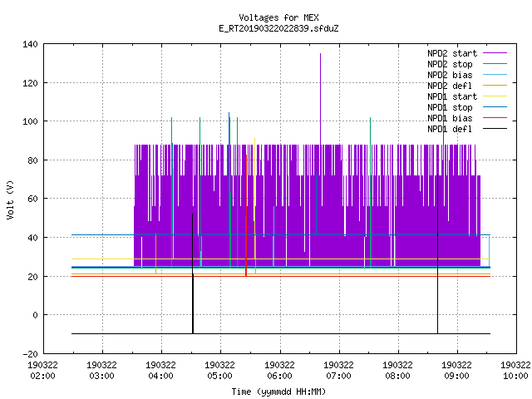The width and height of the screenshot is (532, 399).
Task: Click the x-axis tick 190322 07:00
Action: (x=338, y=371)
